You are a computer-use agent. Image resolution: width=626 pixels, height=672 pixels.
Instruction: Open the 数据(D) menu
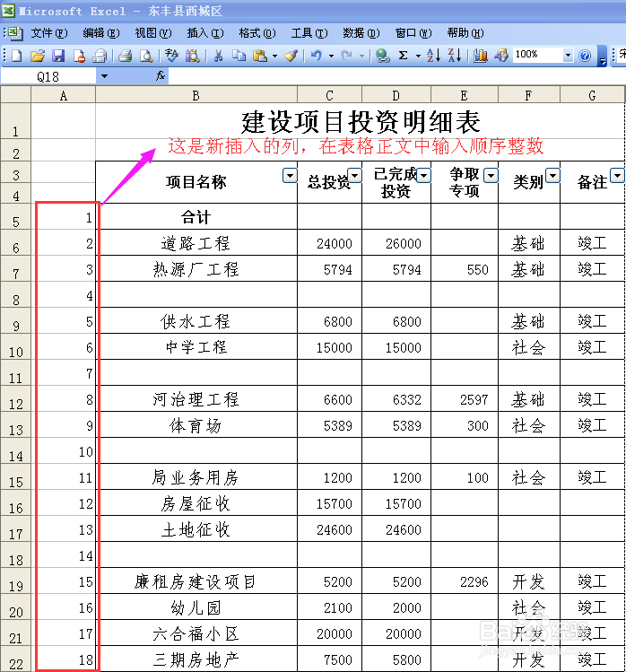coord(361,33)
